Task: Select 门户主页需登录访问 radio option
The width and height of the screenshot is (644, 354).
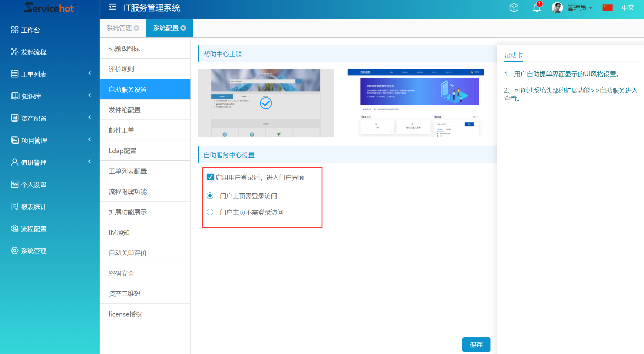Action: (210, 196)
